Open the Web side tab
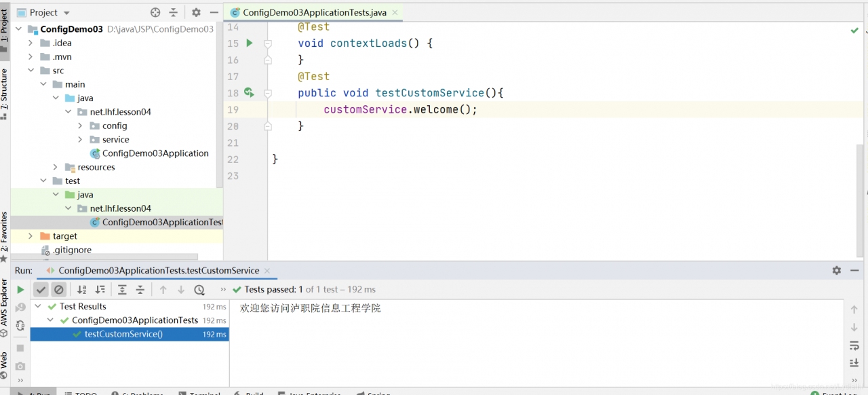This screenshot has height=395, width=868. click(5, 365)
